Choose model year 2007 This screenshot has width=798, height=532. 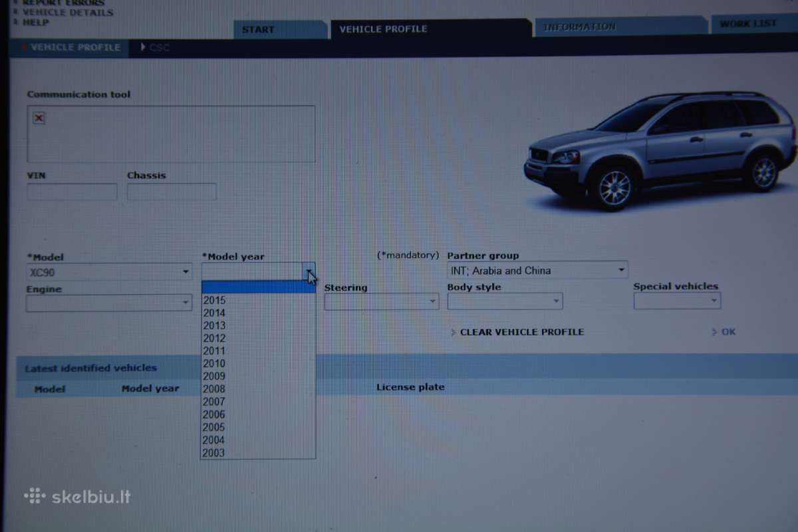coord(258,402)
